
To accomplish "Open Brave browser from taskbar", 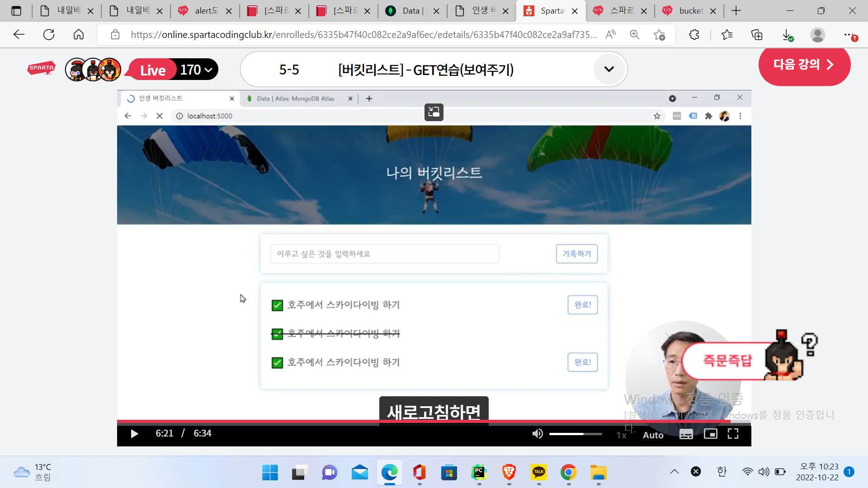I will [509, 473].
